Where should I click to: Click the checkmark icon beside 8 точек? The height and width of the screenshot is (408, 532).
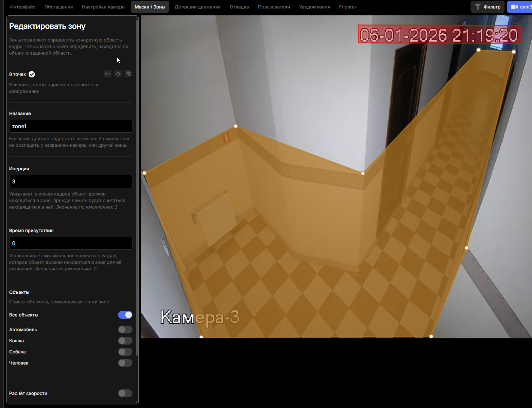tap(32, 74)
